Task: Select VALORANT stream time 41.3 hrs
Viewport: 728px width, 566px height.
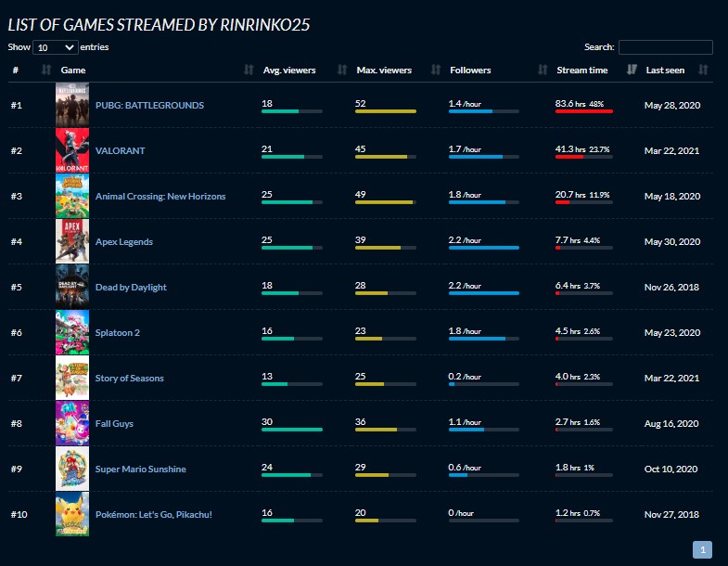Action: tap(570, 148)
